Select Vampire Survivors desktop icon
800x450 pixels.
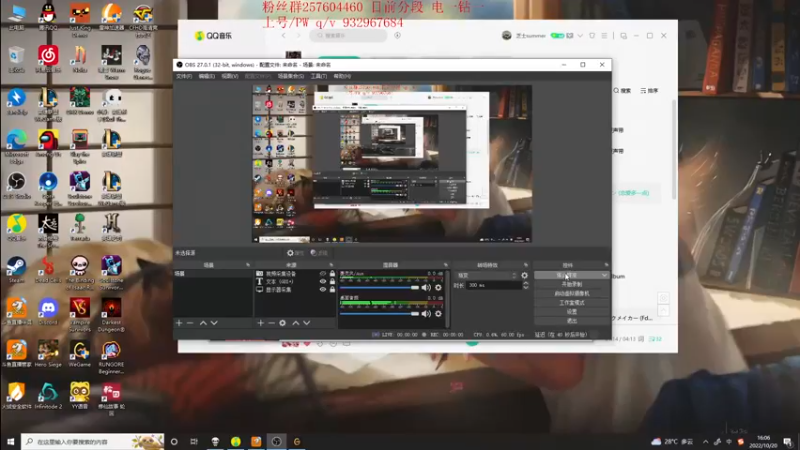80,315
